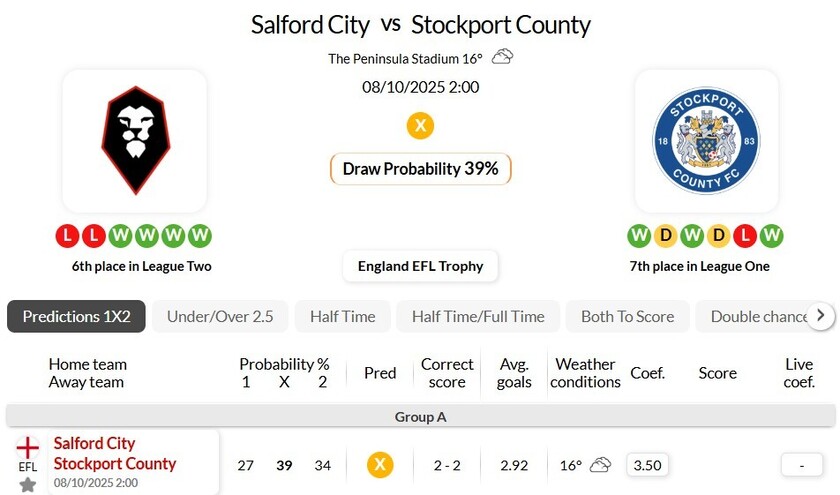This screenshot has height=495, width=840.
Task: Click the England flag EFL icon
Action: coord(28,448)
